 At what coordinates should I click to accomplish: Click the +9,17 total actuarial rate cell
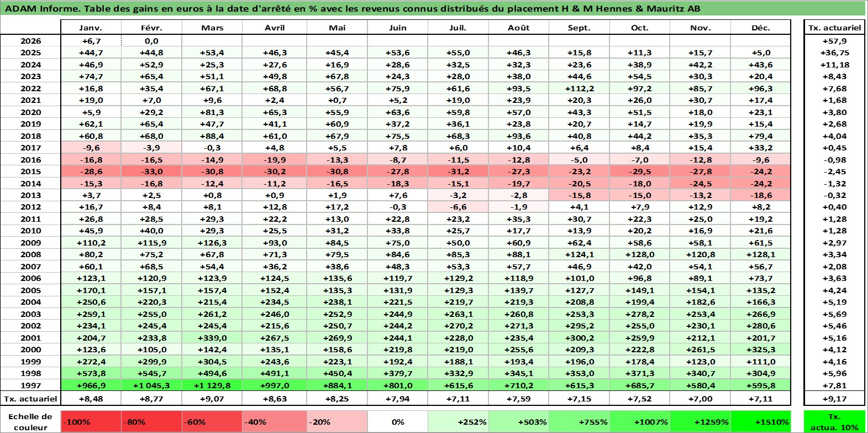[x=834, y=399]
